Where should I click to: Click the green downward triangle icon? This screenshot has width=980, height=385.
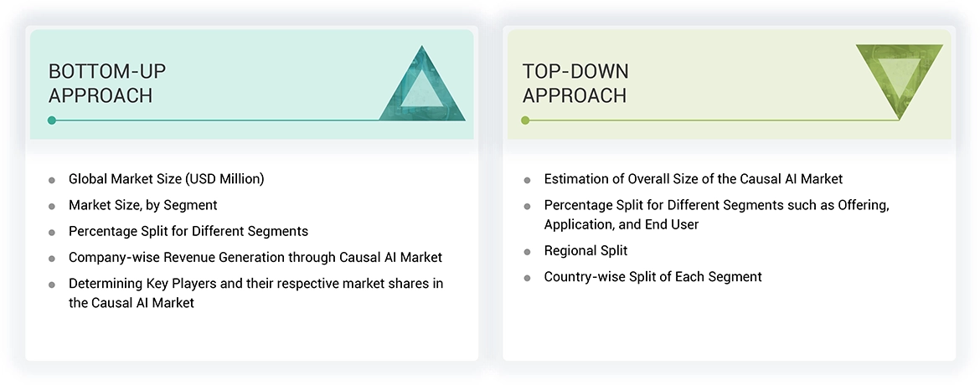click(x=899, y=77)
